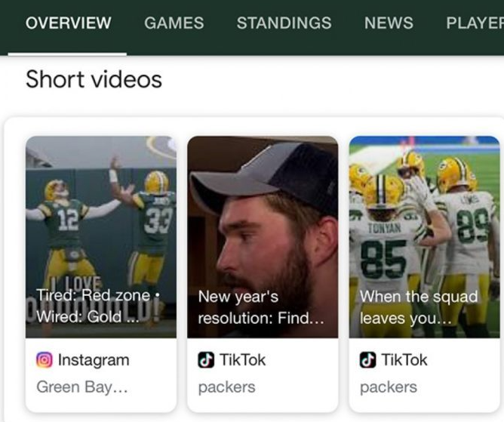Play the When the squad leaves you video
504x422 pixels.
click(424, 237)
